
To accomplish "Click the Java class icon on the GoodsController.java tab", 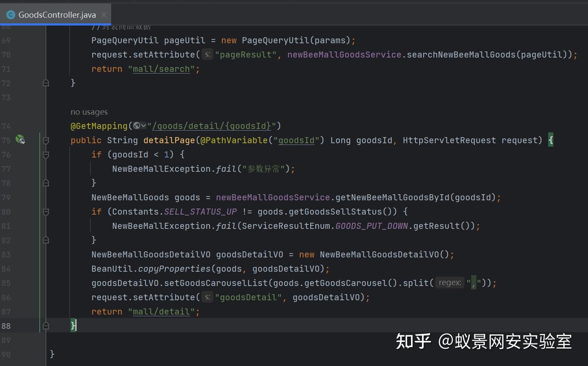I will coord(10,14).
